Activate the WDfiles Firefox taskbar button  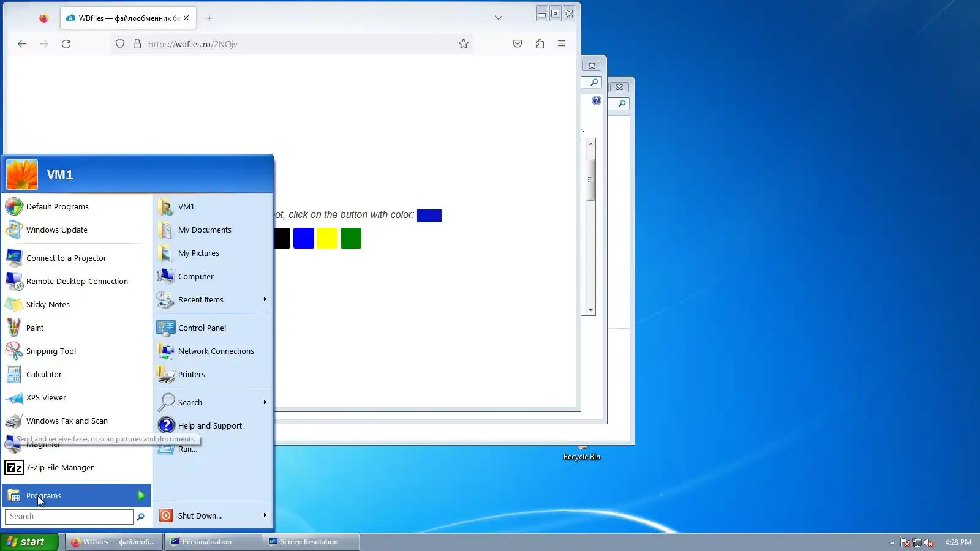pyautogui.click(x=115, y=542)
